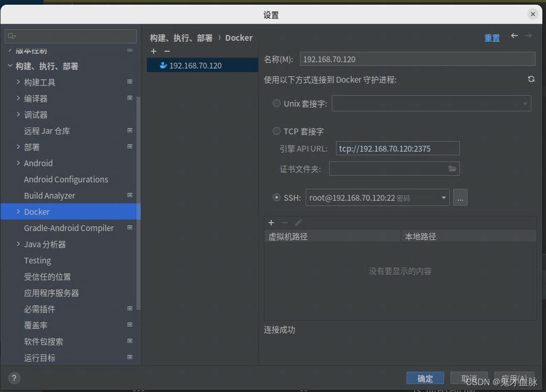Edit a path mapping with the pencil icon
Viewport: 546px width, 392px height.
(298, 222)
